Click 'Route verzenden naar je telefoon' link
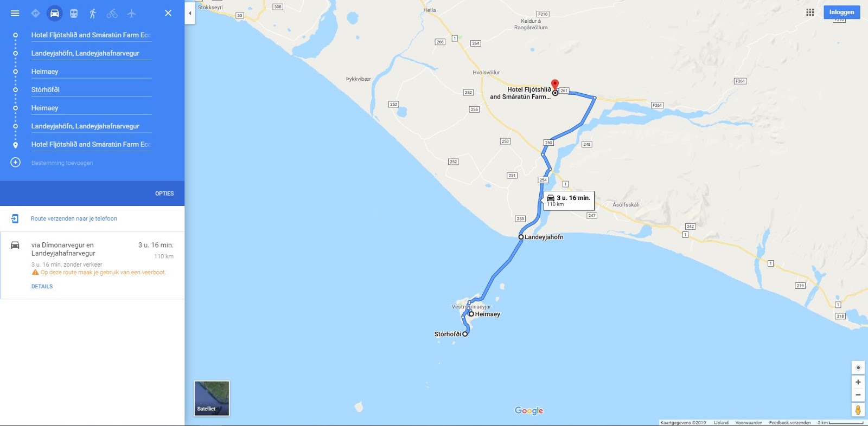868x426 pixels. [x=74, y=218]
